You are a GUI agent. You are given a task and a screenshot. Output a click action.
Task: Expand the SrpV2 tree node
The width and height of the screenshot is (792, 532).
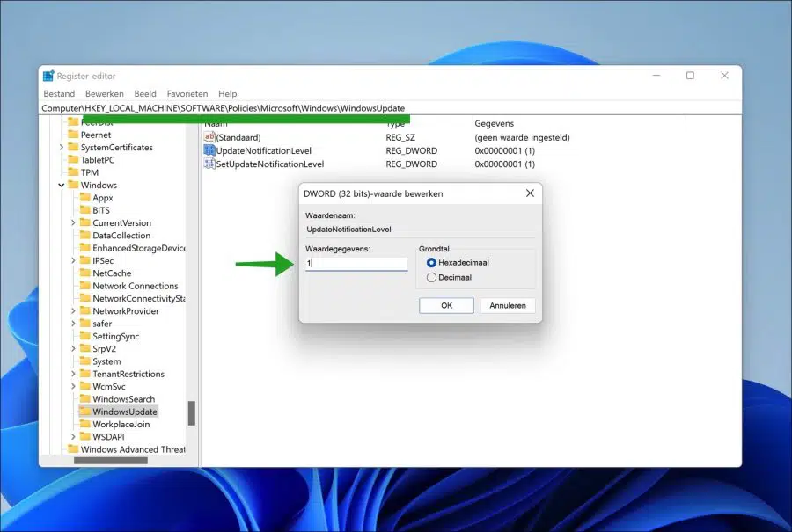73,349
